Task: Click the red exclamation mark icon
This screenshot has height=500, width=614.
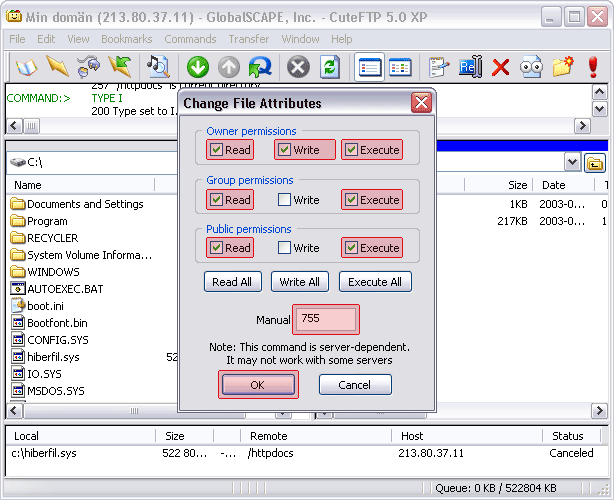Action: 593,67
